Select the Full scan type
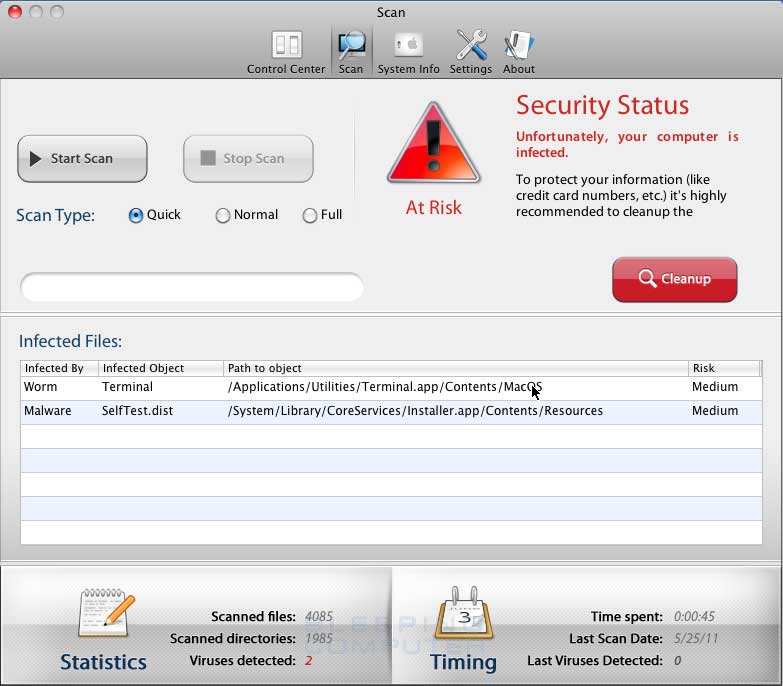 (x=309, y=215)
